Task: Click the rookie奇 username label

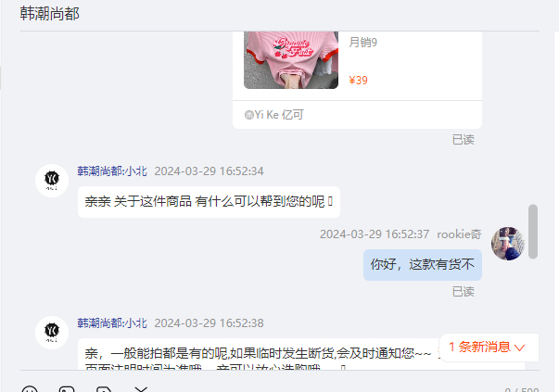Action: pos(459,234)
